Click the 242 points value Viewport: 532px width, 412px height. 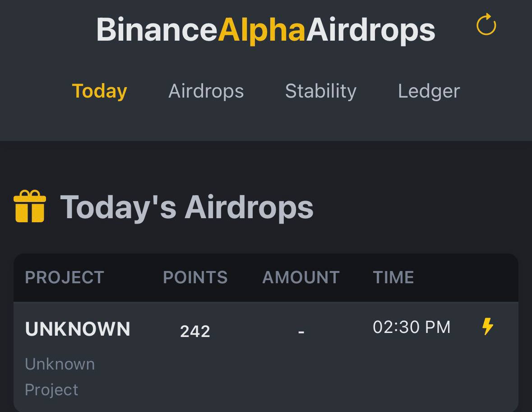[x=195, y=332]
